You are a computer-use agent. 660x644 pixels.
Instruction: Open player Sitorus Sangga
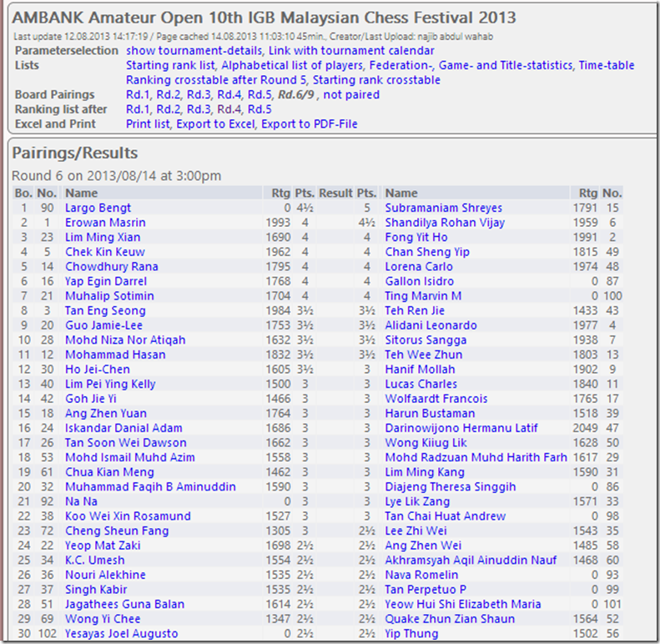point(426,340)
